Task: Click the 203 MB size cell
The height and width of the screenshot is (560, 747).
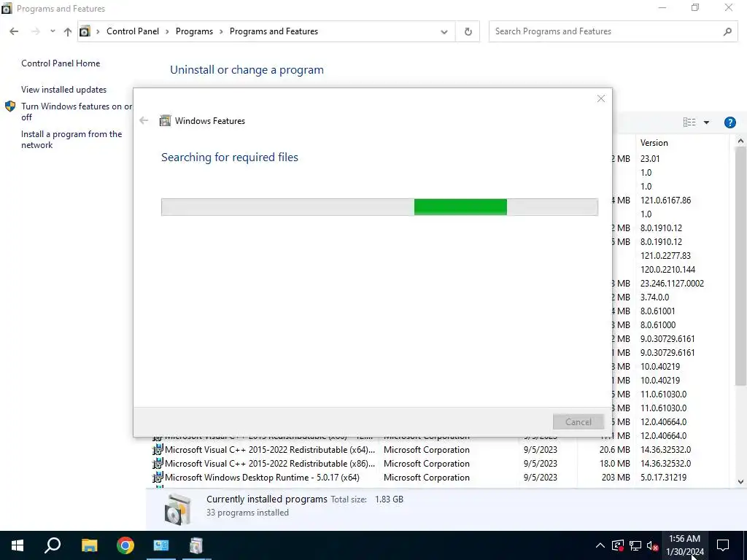Action: [616, 477]
